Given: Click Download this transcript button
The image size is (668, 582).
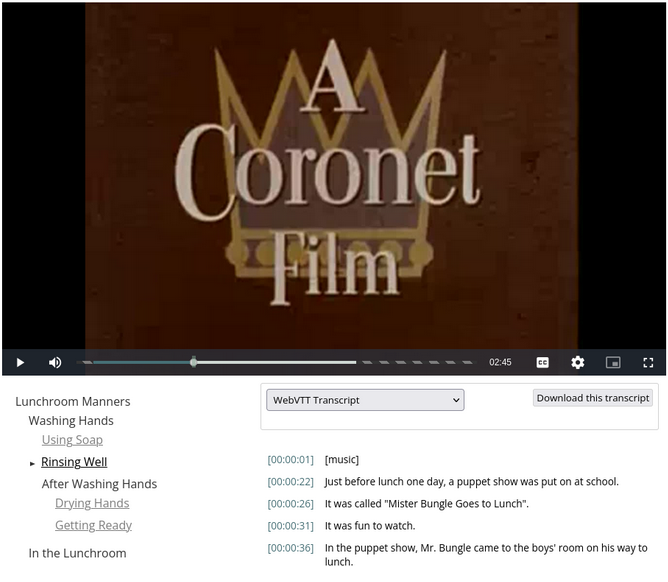Looking at the screenshot, I should (593, 398).
